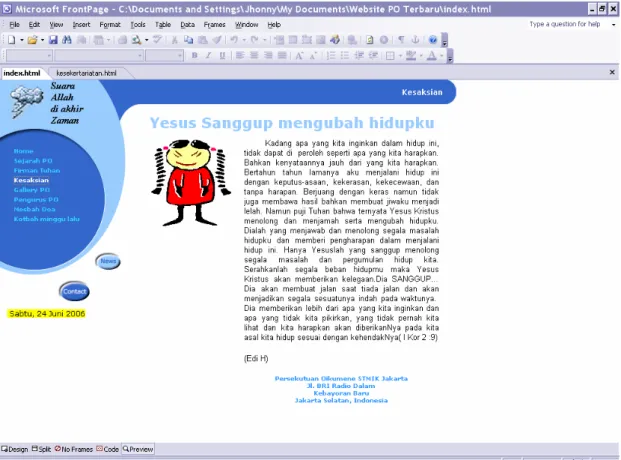Toggle Underline formatting button
Image resolution: width=621 pixels, height=460 pixels.
click(x=222, y=55)
